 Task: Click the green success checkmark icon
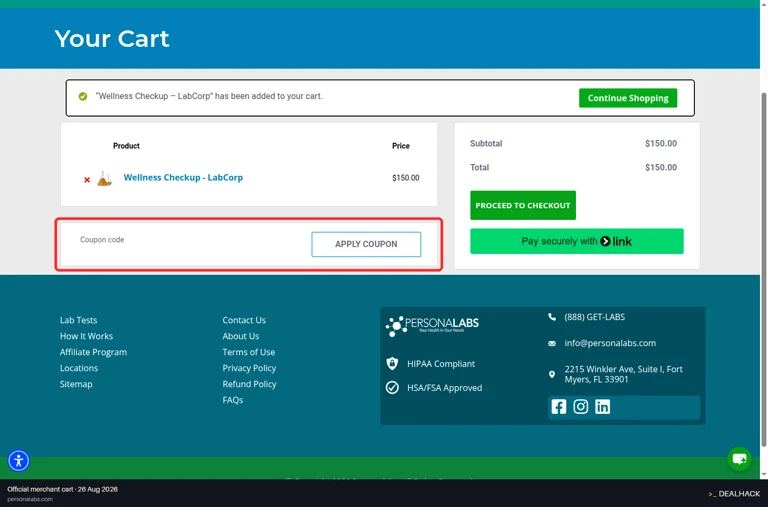click(83, 97)
